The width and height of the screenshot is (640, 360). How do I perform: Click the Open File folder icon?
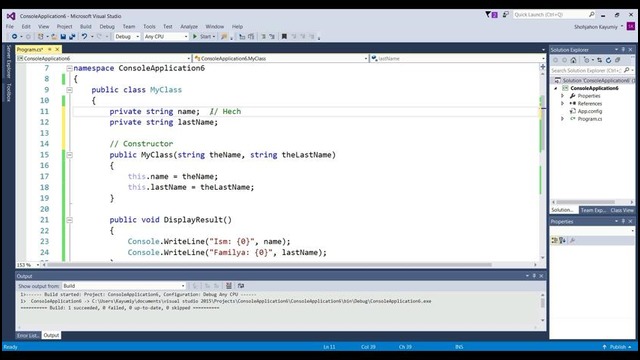point(54,37)
